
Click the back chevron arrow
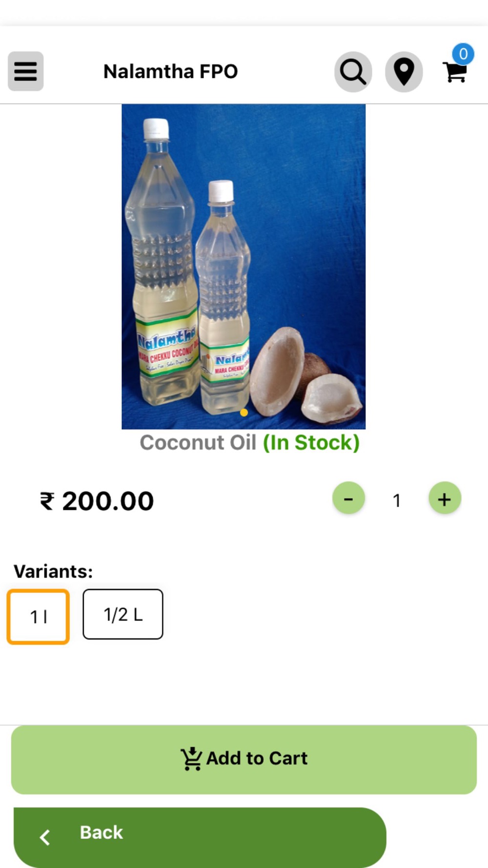tap(45, 837)
